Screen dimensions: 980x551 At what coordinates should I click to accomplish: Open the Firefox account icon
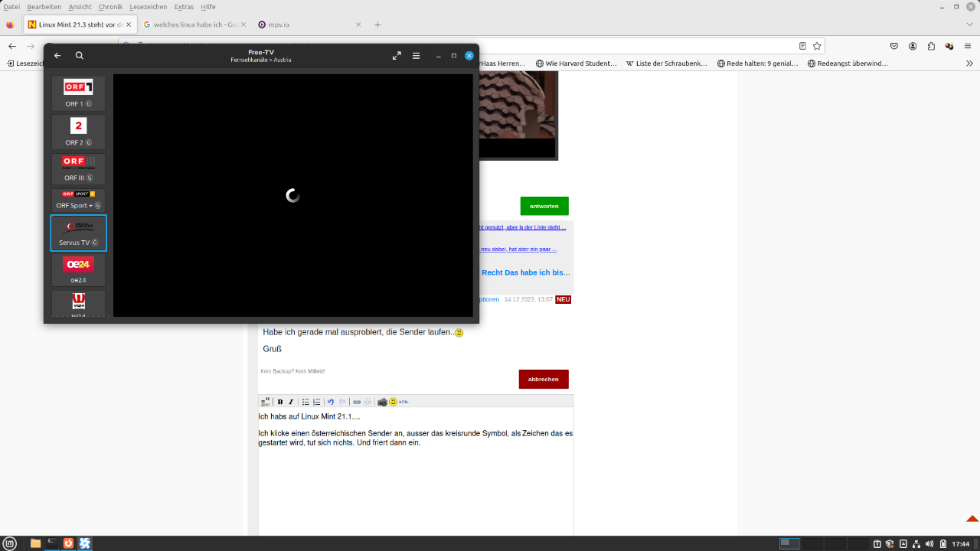(x=913, y=46)
